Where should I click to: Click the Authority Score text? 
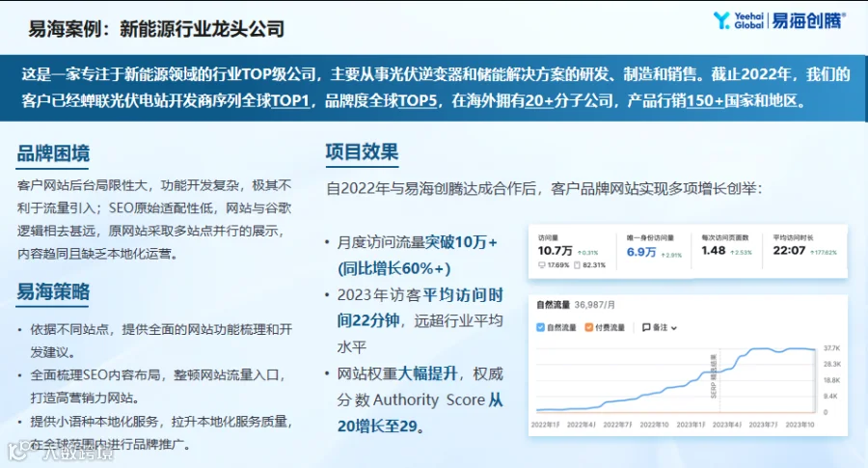pyautogui.click(x=428, y=399)
